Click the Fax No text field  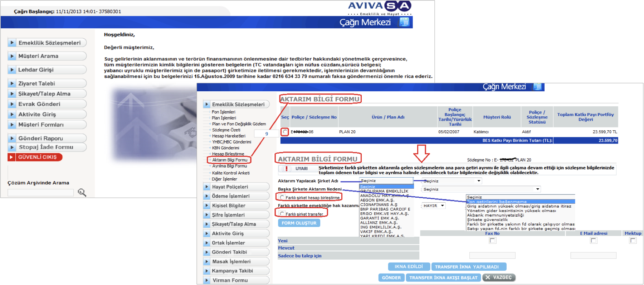[492, 255]
